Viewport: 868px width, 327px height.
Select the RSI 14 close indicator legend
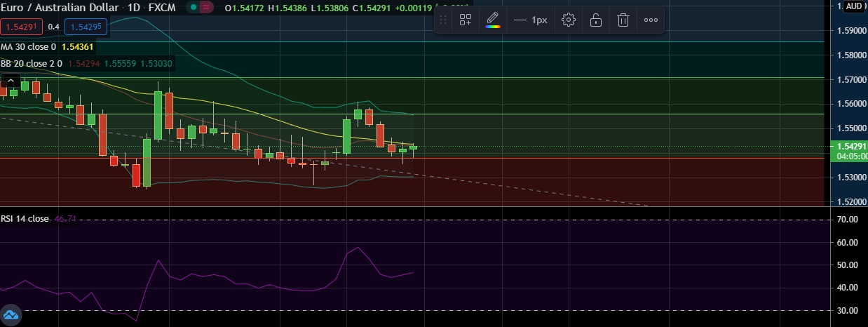coord(25,219)
